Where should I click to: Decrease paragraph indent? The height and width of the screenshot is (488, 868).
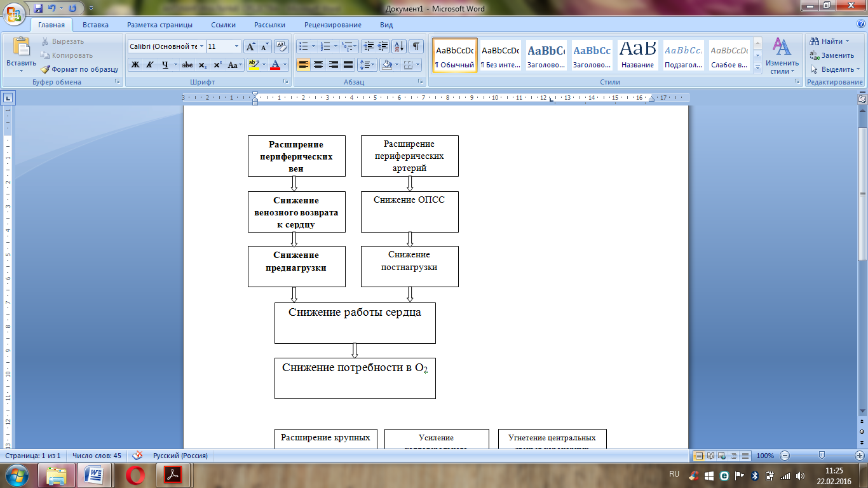(x=369, y=46)
